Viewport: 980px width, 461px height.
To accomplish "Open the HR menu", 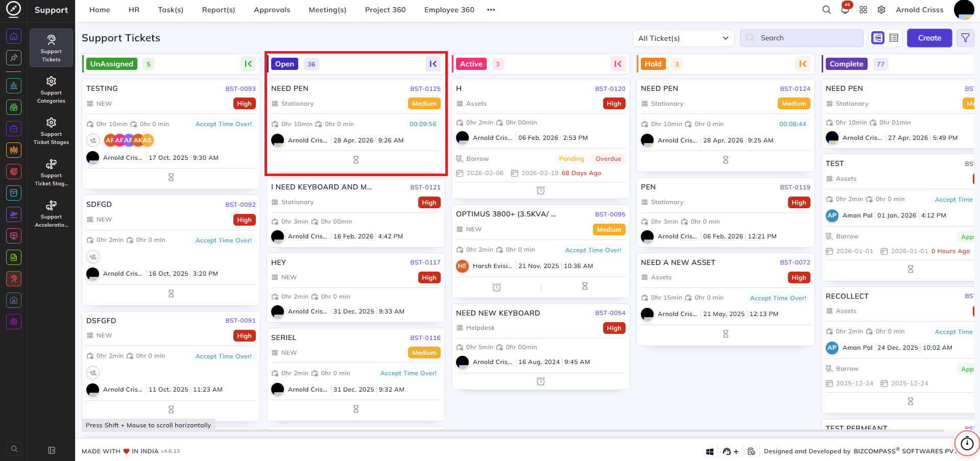I will (x=134, y=10).
